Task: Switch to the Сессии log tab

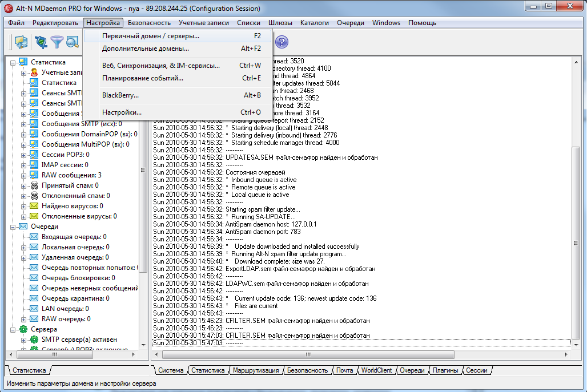Action: click(477, 370)
